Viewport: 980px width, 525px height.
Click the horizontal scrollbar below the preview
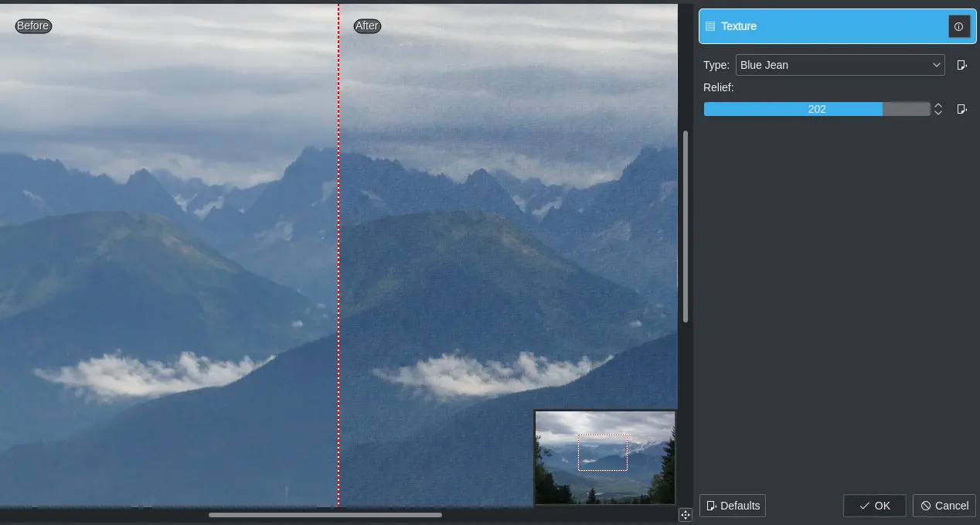[x=325, y=514]
